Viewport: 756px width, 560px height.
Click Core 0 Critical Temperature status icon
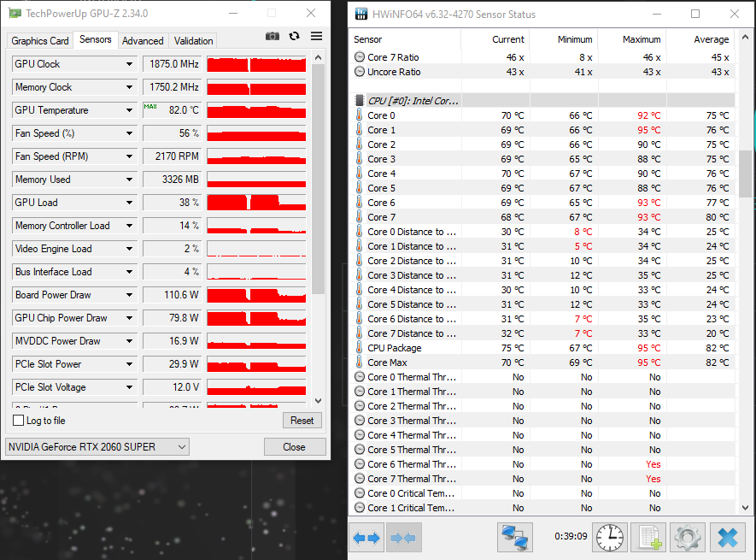(x=359, y=493)
